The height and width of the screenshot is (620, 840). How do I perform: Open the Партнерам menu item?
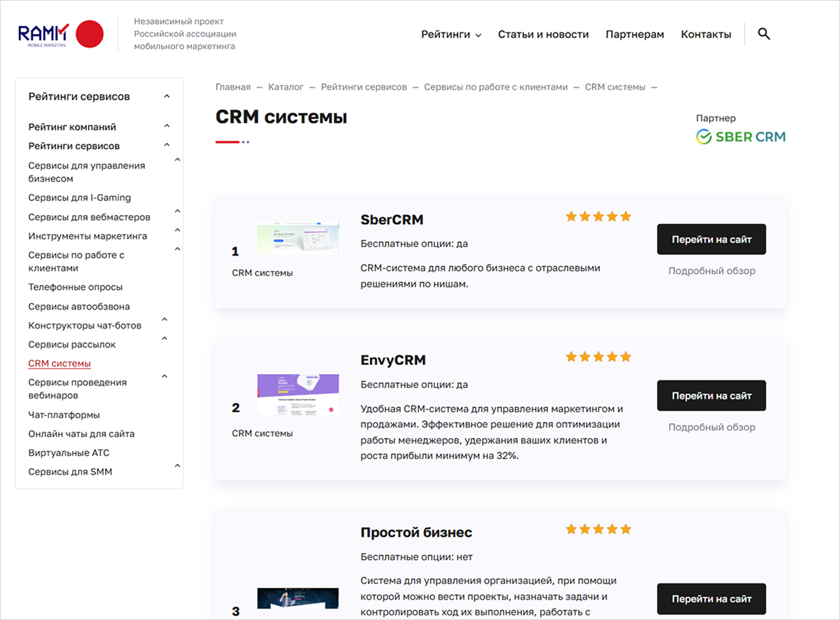(x=635, y=34)
